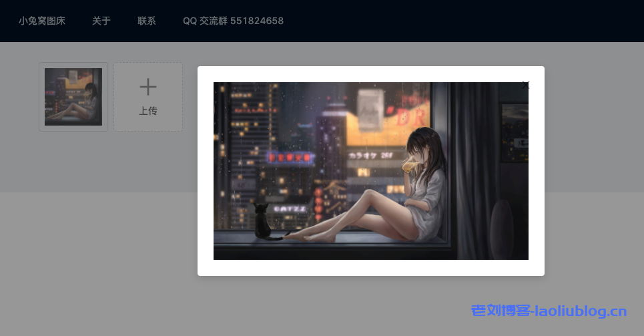The image size is (644, 336).
Task: Click the blue neon sign in preview
Action: (x=290, y=157)
